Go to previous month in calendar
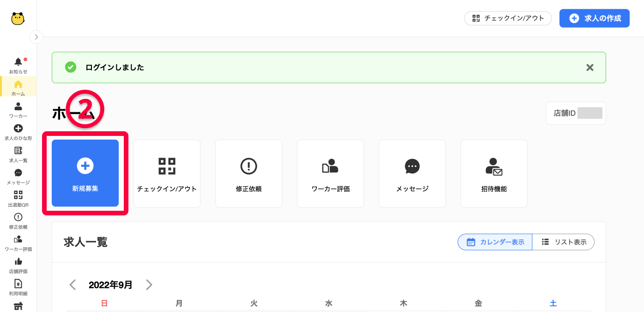 coord(73,285)
